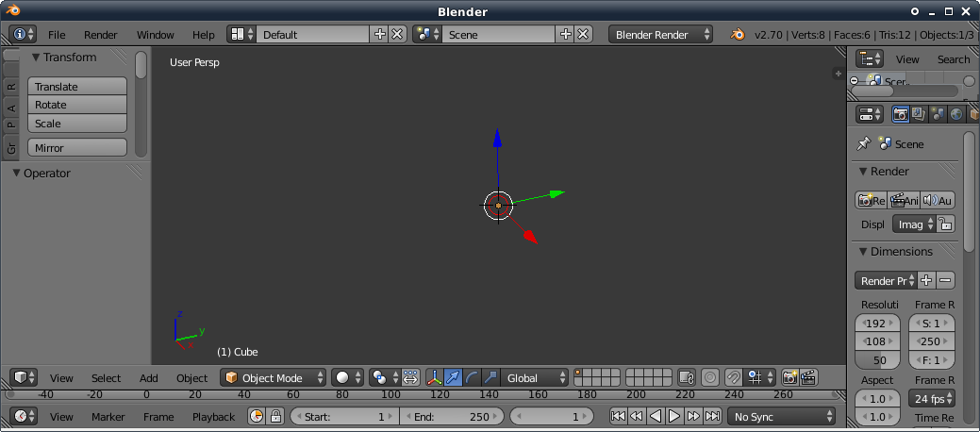Open the viewport shading selector

point(347,377)
